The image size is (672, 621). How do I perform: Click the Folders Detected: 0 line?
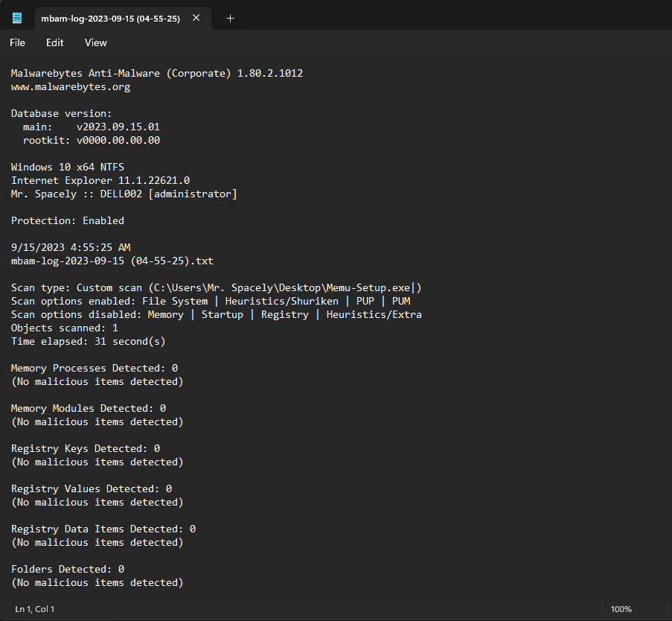68,569
